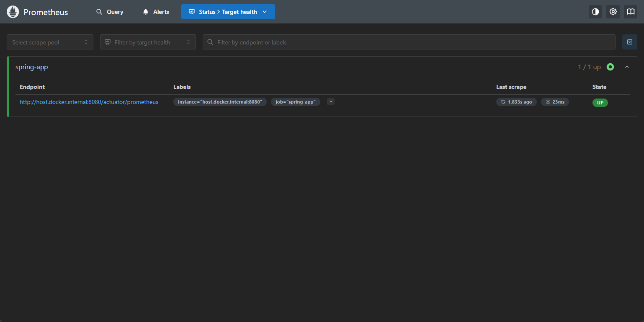Click the green target health ring icon
Screen dimensions: 644x322
(x=610, y=67)
